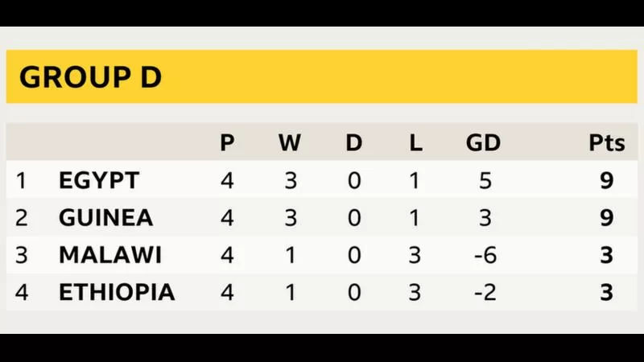This screenshot has height=362, width=644.
Task: Click the D column header
Action: (x=353, y=143)
